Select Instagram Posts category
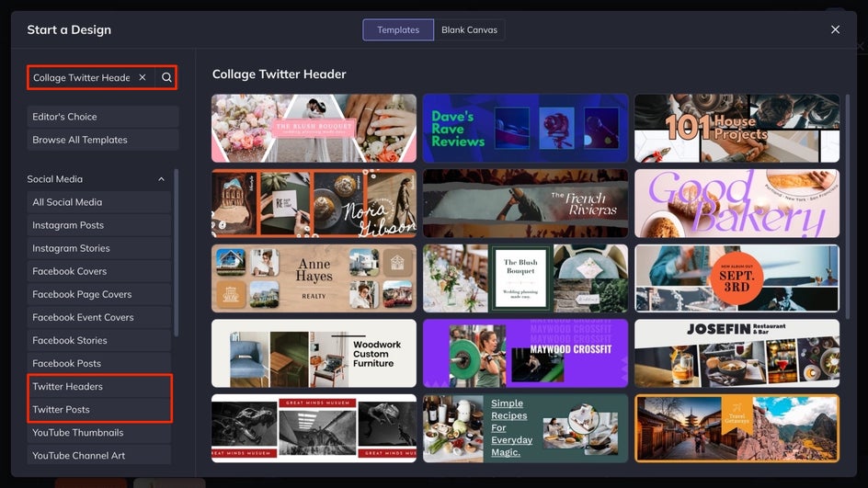Image resolution: width=868 pixels, height=488 pixels. pyautogui.click(x=99, y=225)
